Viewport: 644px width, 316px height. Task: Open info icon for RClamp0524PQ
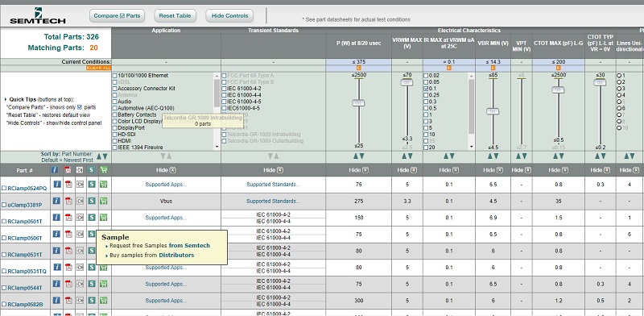point(56,184)
